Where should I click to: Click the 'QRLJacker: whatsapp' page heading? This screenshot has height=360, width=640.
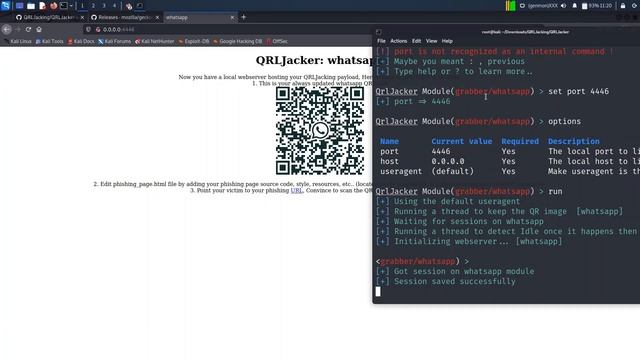[314, 60]
